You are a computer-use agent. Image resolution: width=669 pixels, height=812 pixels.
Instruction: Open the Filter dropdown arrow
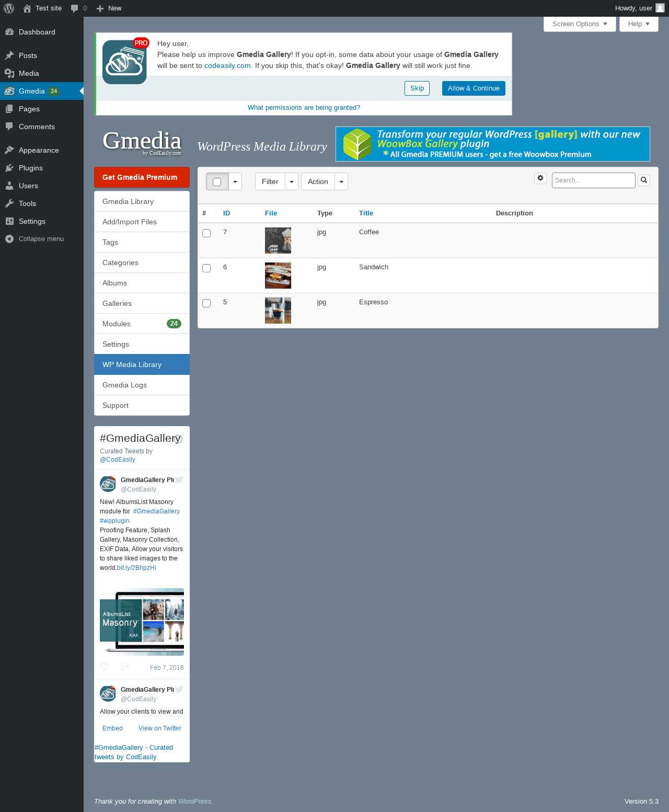point(292,181)
